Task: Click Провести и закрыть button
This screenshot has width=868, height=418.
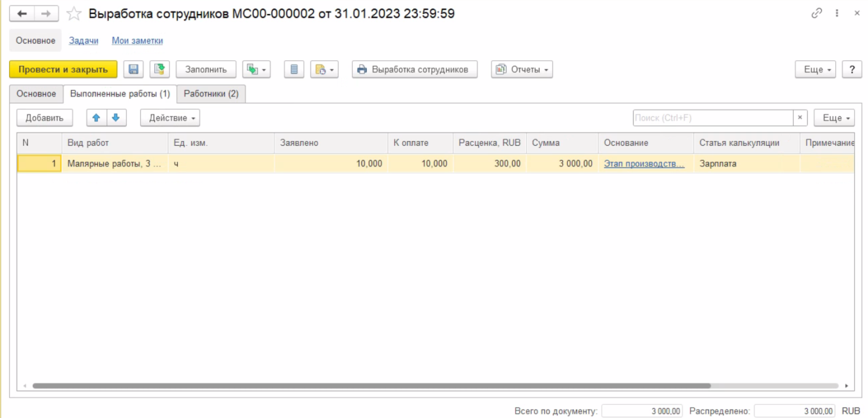Action: [63, 69]
